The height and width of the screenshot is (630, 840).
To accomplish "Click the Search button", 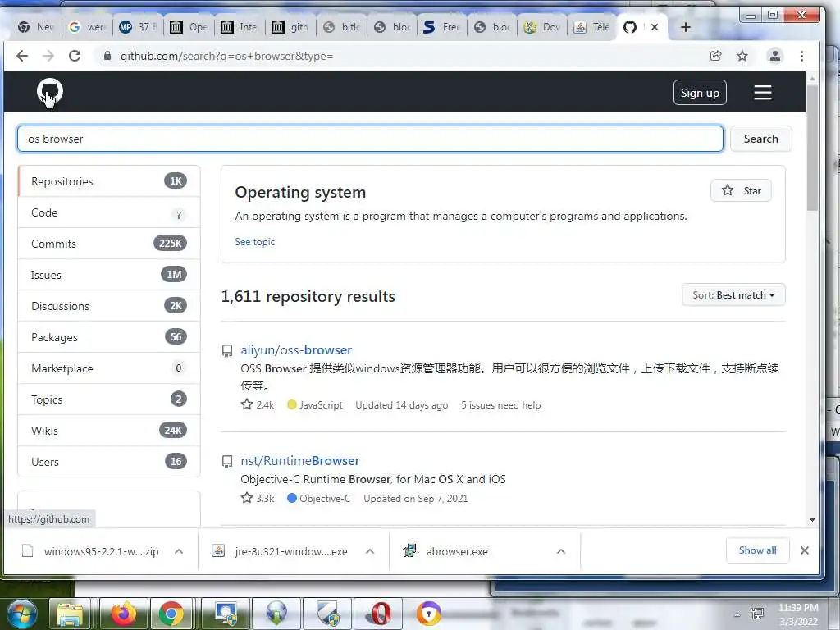I will point(760,139).
